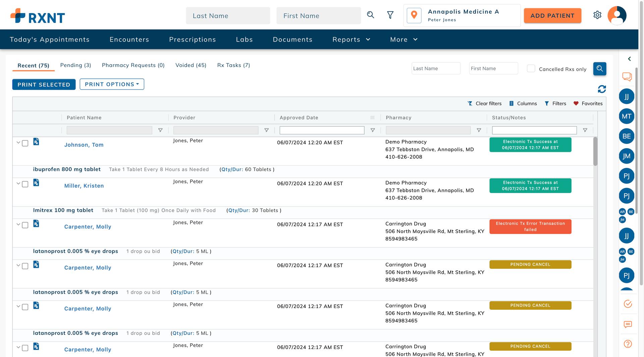Expand the Reports menu
Viewport: 644px width, 357px height.
click(351, 40)
